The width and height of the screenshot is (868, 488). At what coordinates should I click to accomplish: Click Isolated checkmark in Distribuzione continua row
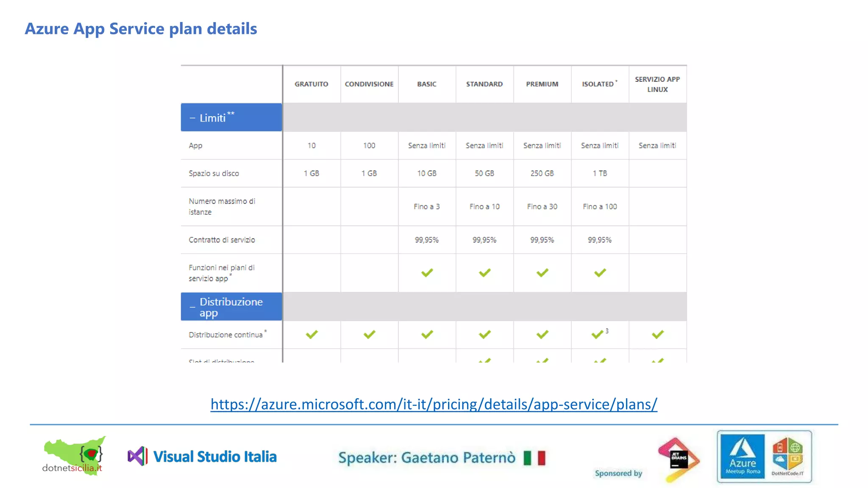(x=597, y=335)
